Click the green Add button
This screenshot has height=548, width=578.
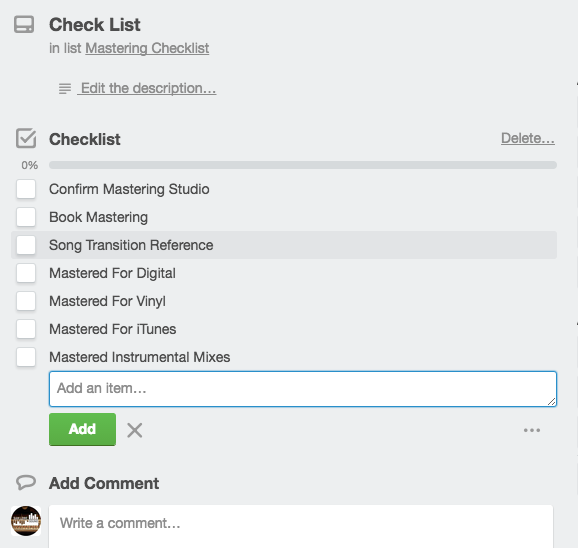click(83, 429)
